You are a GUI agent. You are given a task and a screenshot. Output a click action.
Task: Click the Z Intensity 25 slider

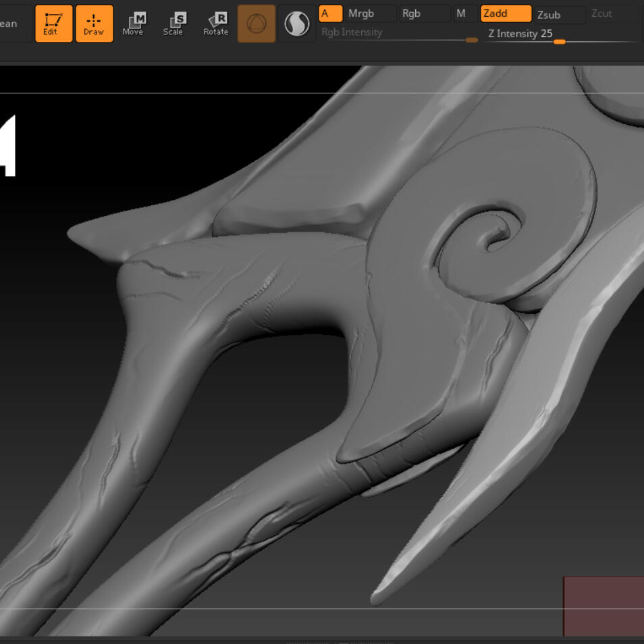coord(560,34)
